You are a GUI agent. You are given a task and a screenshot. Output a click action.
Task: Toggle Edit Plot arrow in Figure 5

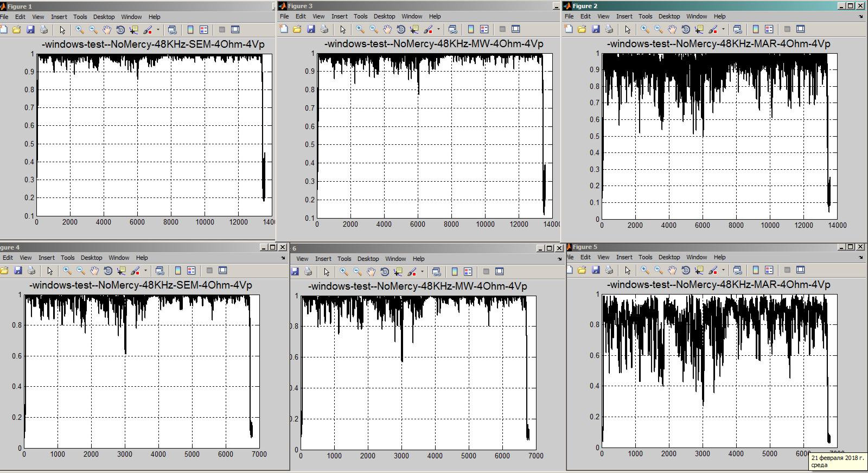coord(628,270)
